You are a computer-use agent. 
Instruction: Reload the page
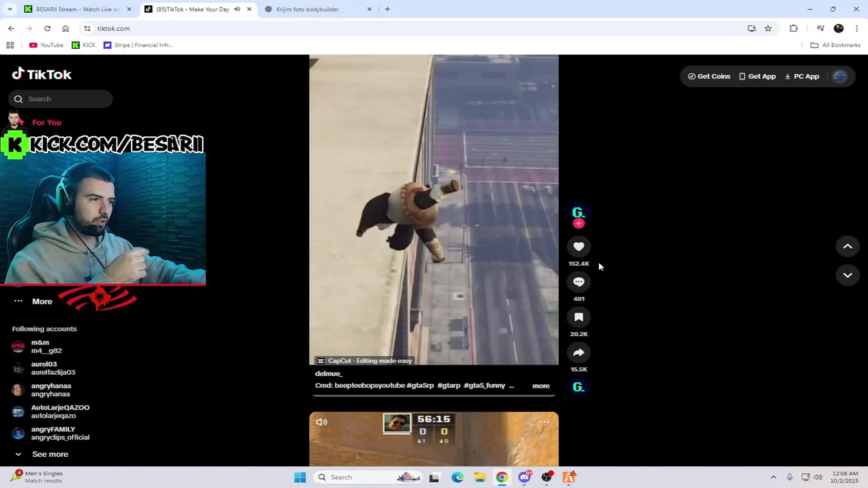[x=47, y=28]
